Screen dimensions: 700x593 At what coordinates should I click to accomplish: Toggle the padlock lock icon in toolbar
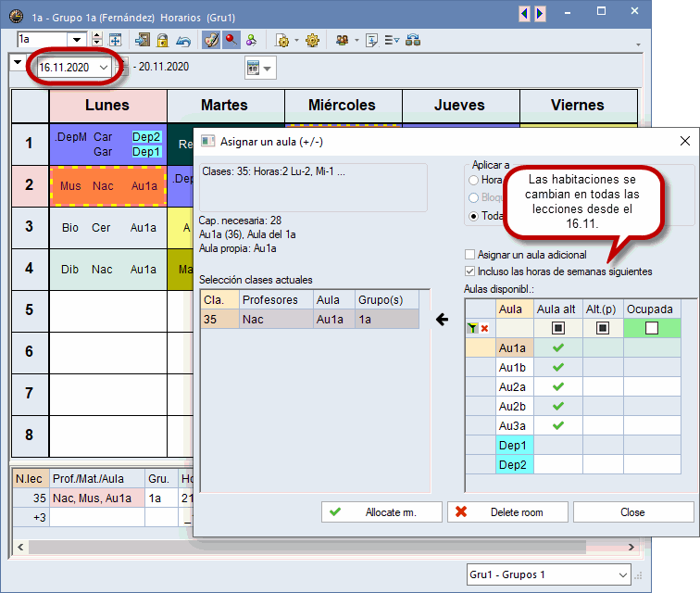[163, 40]
